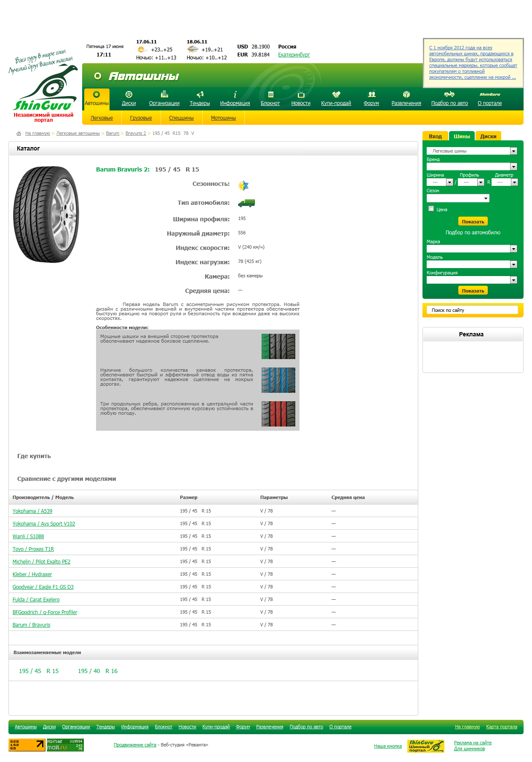This screenshot has height=762, width=532.
Task: Click Показать button under tire filters
Action: 473,221
